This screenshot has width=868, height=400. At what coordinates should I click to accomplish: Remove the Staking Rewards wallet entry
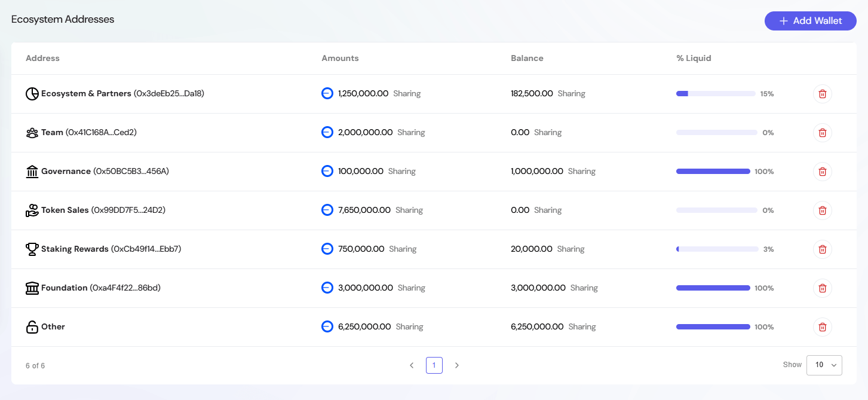coord(822,249)
